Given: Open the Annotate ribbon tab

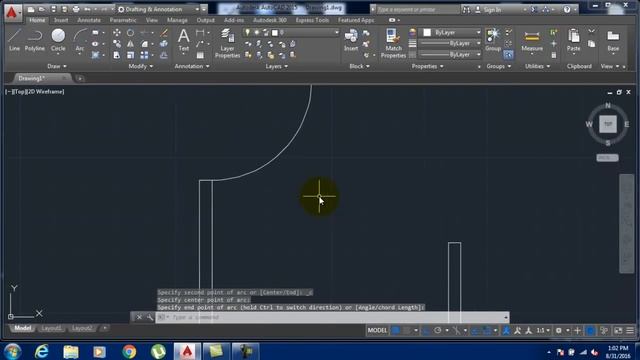Looking at the screenshot, I should pyautogui.click(x=89, y=20).
